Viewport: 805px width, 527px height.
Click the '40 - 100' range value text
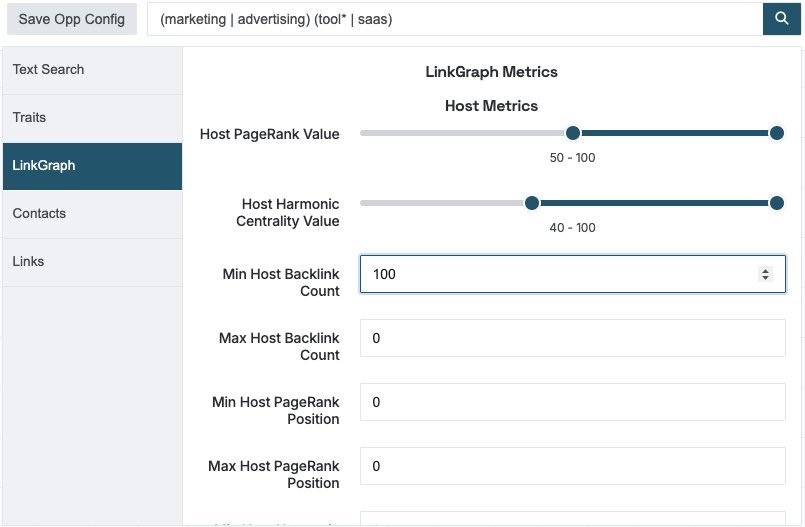[x=572, y=227]
